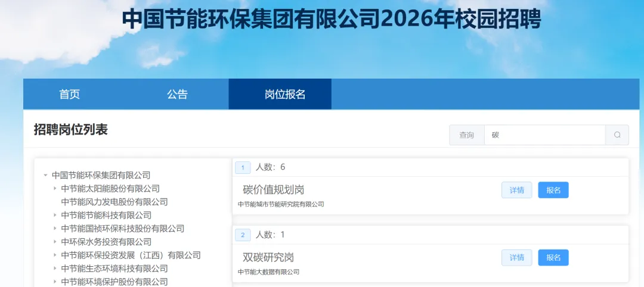Select 中节能国祯环保科技股份有限公司 in the tree

click(x=122, y=229)
